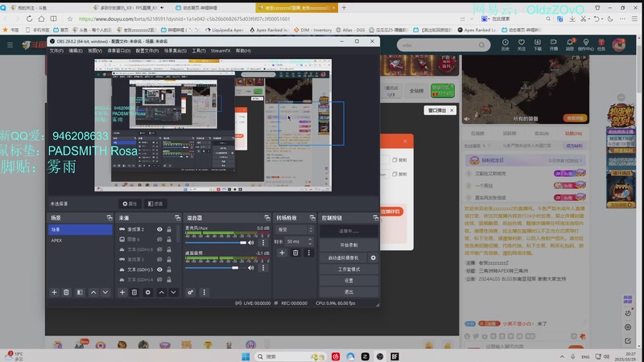Open 帮助(H) menu in OBS
This screenshot has height=362, width=644.
243,51
